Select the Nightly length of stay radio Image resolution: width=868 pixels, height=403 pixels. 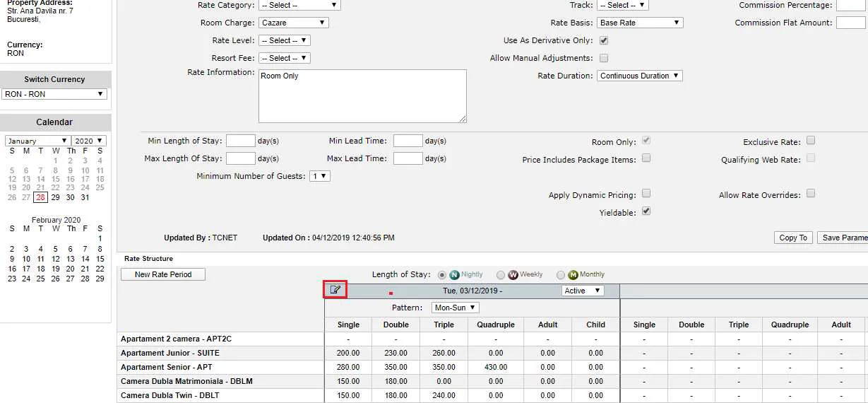[x=442, y=275]
